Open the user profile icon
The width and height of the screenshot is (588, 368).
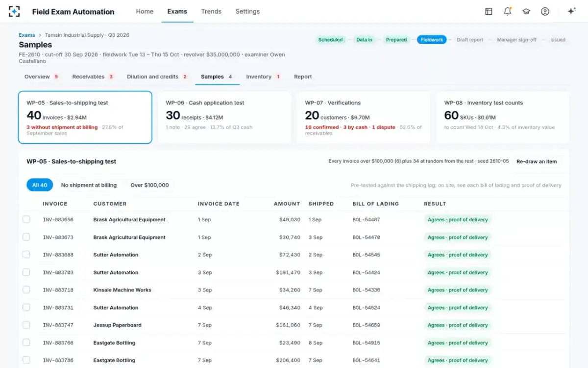click(545, 11)
